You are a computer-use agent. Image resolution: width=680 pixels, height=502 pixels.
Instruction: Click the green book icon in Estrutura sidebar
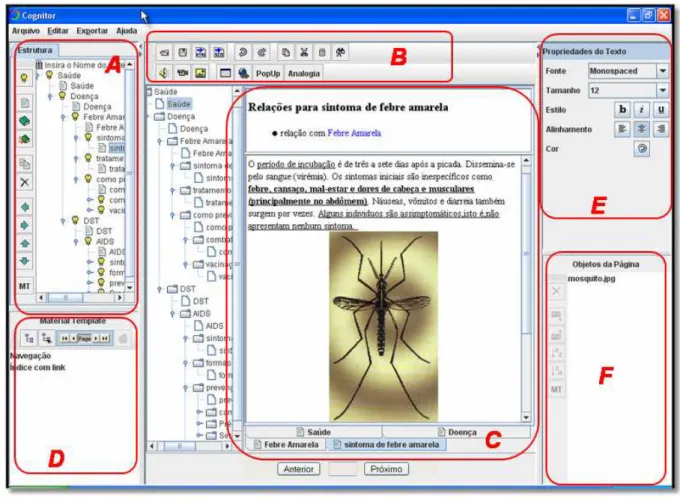(x=25, y=121)
